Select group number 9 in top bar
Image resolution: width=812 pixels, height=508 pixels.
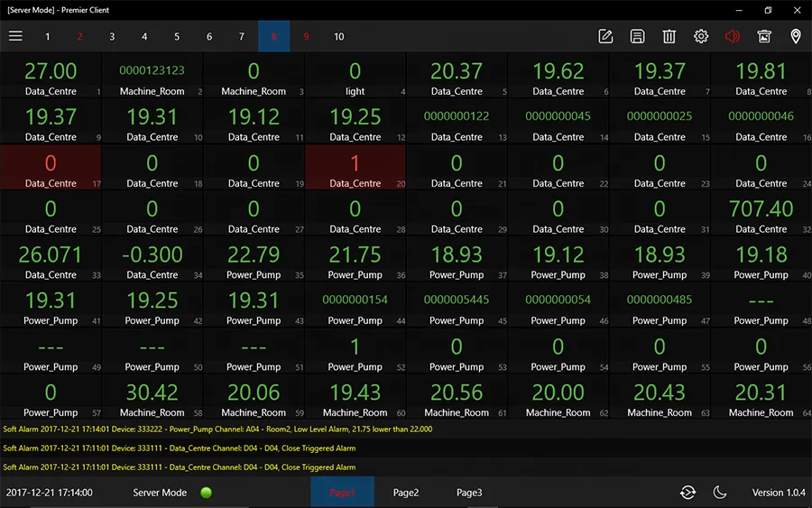(x=306, y=37)
